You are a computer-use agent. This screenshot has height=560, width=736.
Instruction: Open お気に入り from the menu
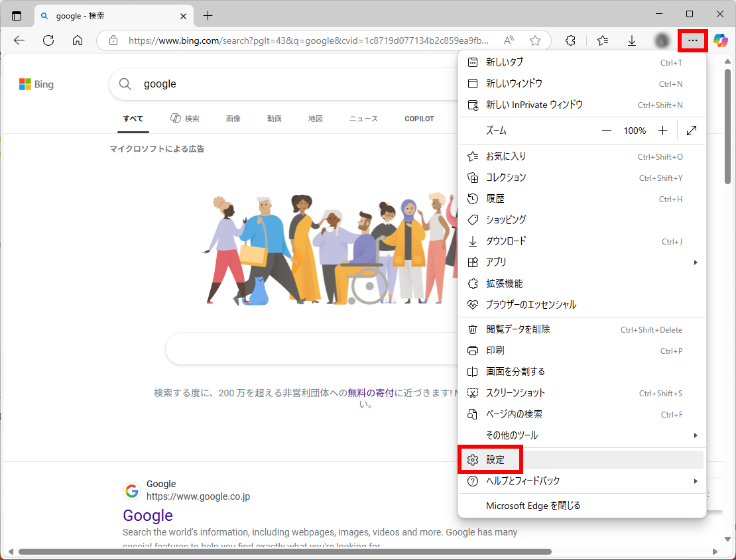[x=582, y=156]
